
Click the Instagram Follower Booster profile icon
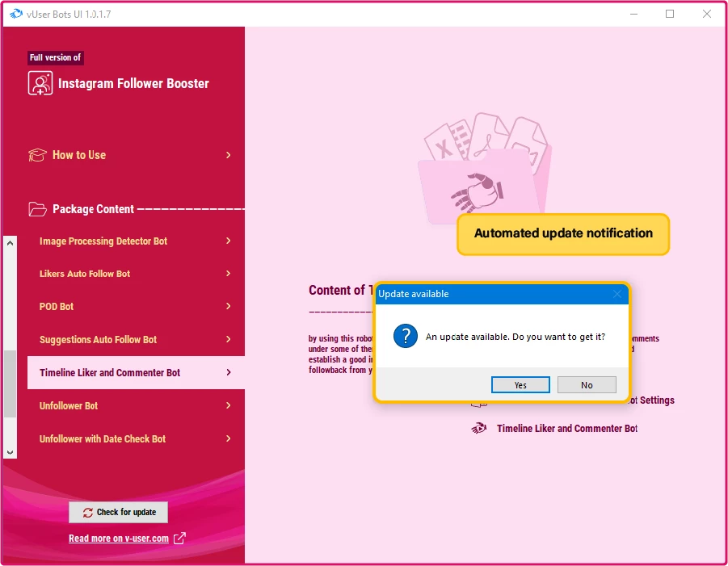40,83
